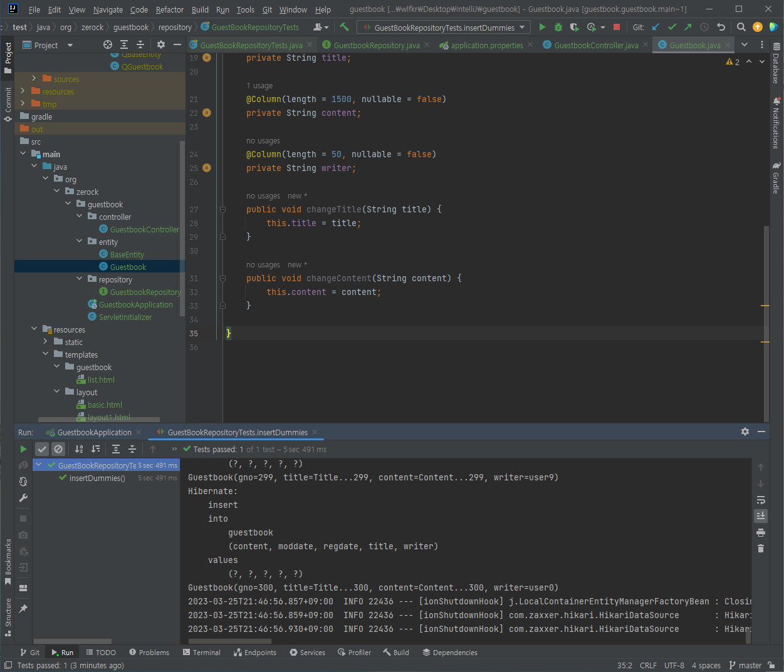Collapse the controller package node

pyautogui.click(x=80, y=217)
